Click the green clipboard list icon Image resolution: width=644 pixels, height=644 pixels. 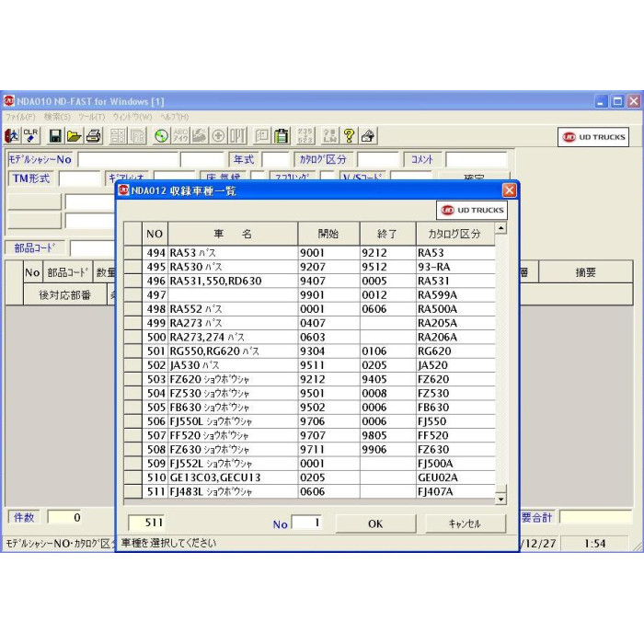click(x=282, y=135)
